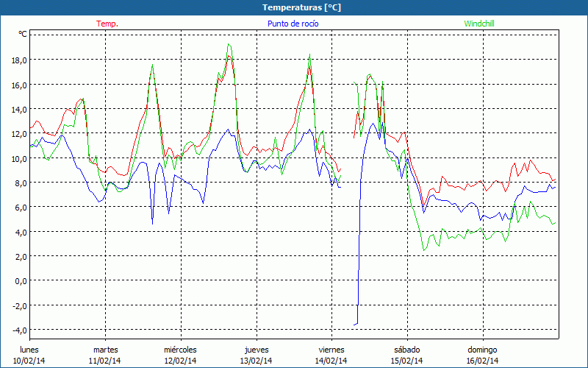The height and width of the screenshot is (368, 588).
Task: Select the jueves 13/02/14 date label
Action: pos(256,355)
